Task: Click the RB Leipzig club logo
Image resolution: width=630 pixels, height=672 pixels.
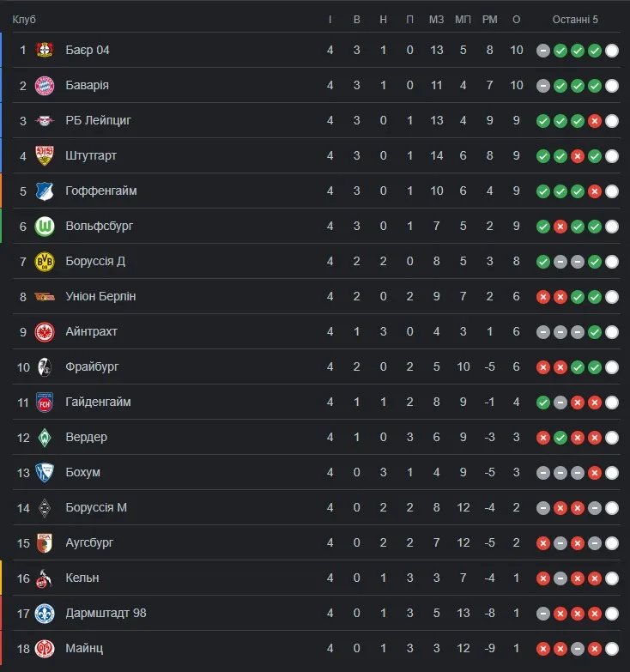Action: (45, 120)
